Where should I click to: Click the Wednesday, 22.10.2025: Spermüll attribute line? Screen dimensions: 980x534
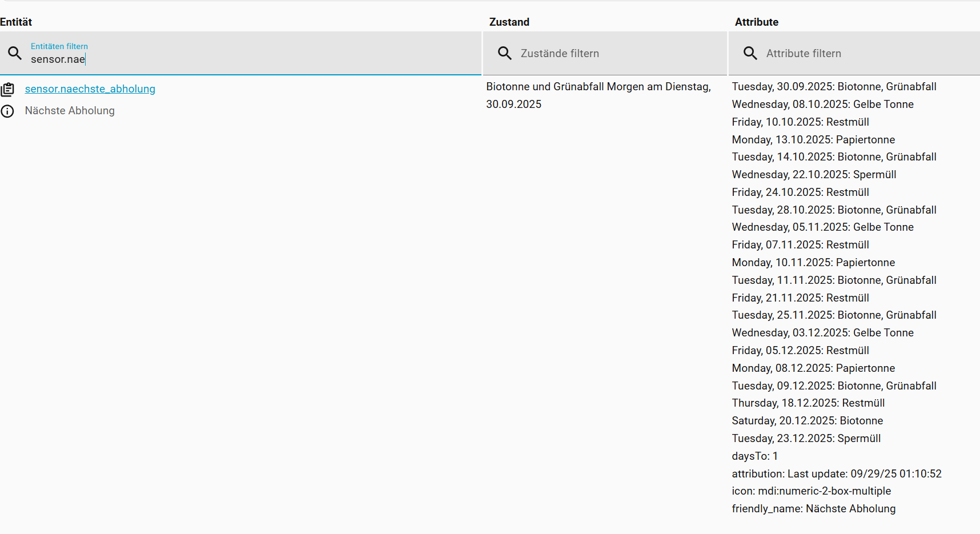[x=814, y=175]
